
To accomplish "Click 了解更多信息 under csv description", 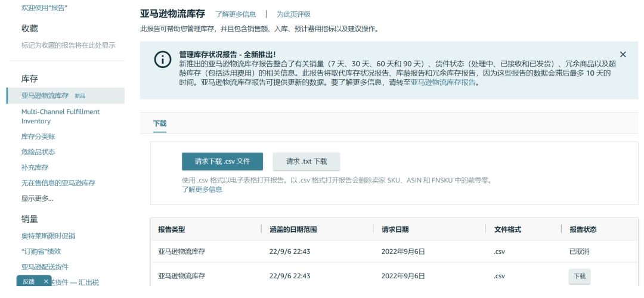I will (x=202, y=189).
